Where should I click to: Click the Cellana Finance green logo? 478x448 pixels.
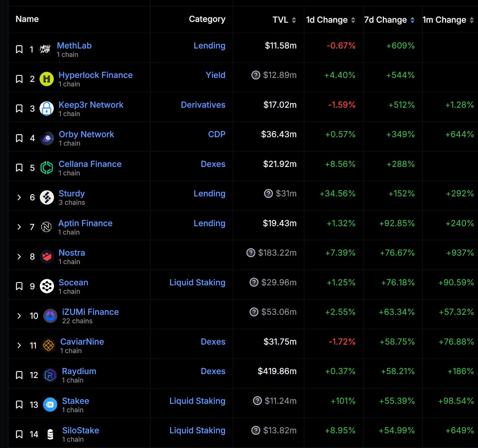click(x=47, y=168)
